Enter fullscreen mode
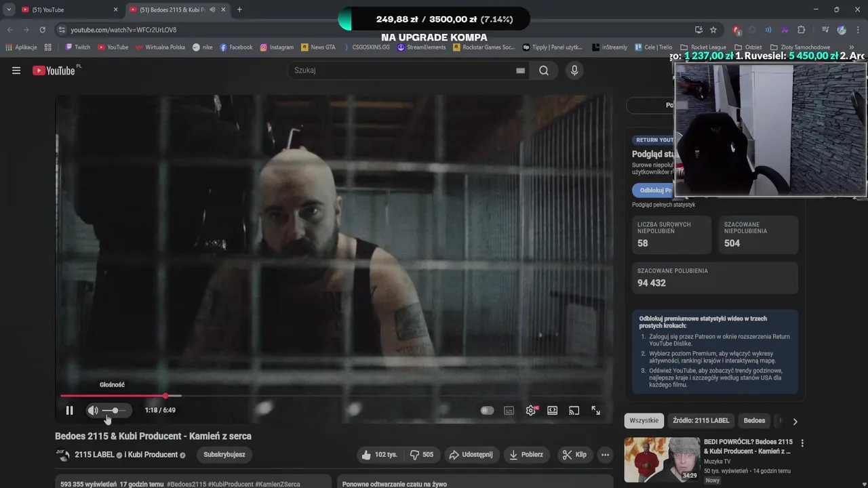 click(595, 410)
